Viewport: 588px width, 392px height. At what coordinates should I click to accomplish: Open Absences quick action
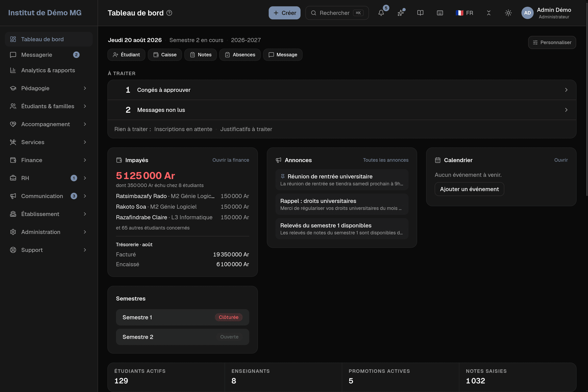240,55
